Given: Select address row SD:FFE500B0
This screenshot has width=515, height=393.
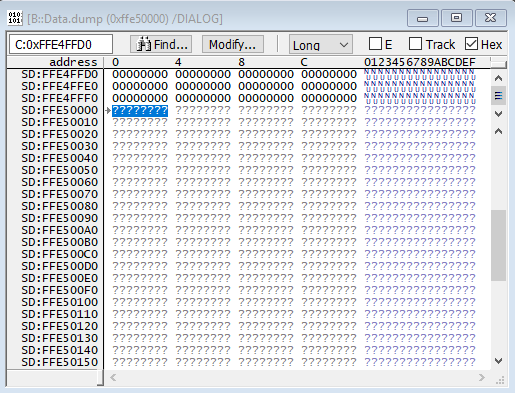Looking at the screenshot, I should [60, 242].
